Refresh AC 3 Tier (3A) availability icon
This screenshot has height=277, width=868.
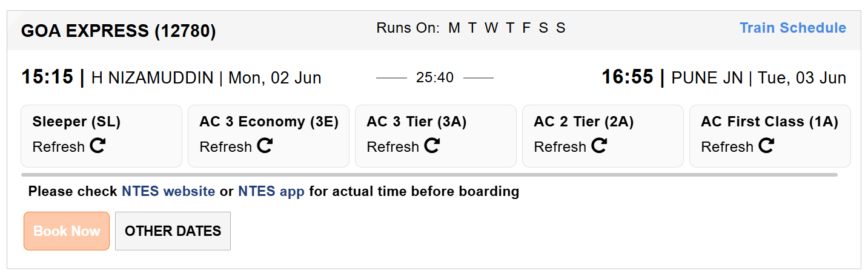pos(432,146)
